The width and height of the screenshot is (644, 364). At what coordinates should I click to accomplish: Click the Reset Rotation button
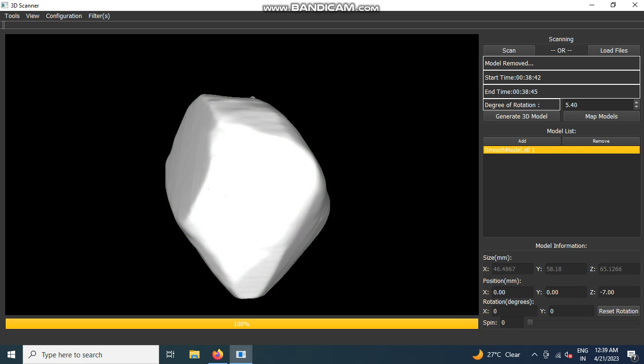coord(618,311)
